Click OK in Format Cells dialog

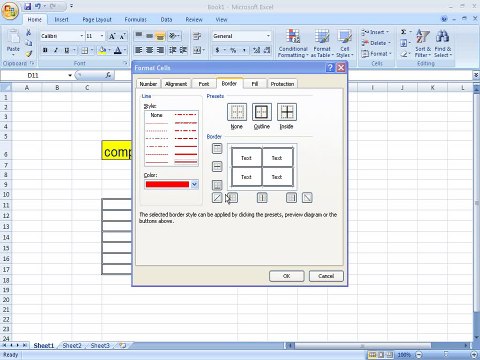pos(287,276)
